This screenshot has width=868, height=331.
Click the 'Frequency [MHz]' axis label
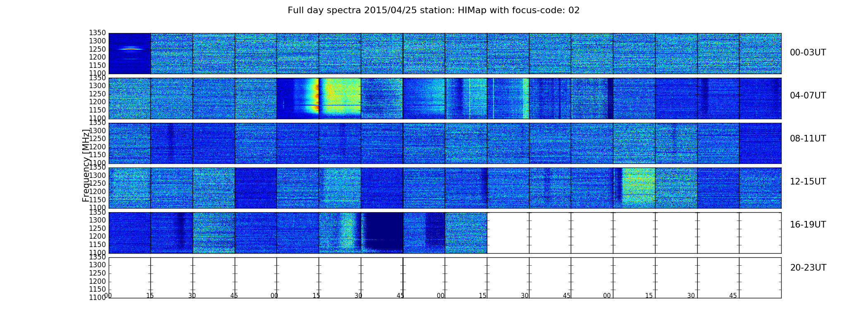pos(86,165)
